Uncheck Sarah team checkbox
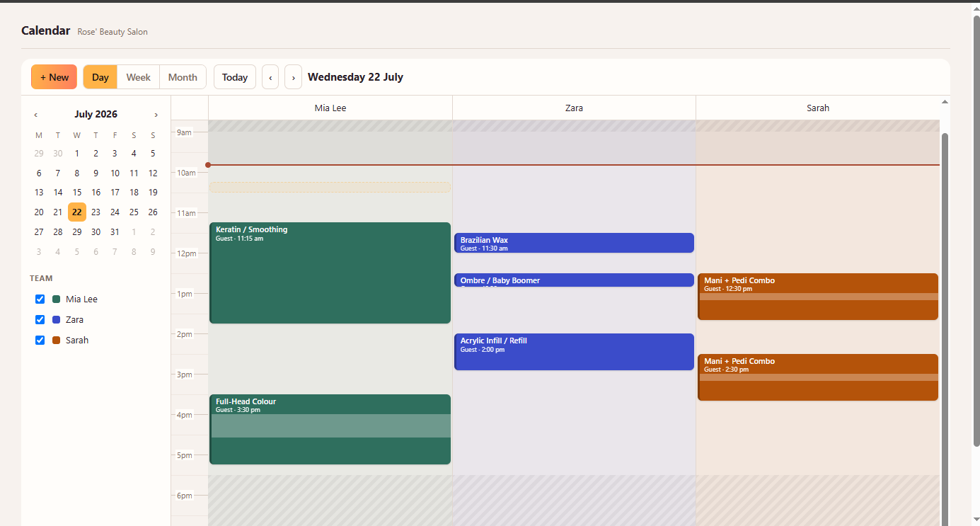 pyautogui.click(x=40, y=340)
